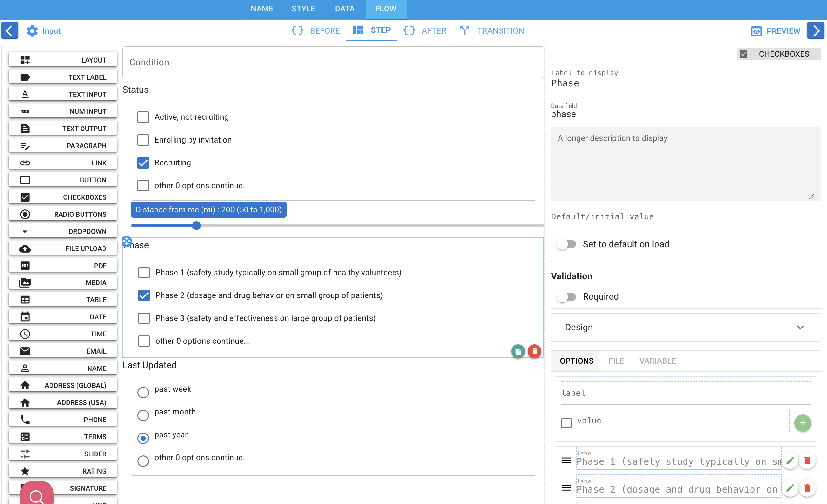Add a Layout component
827x504 pixels.
[x=63, y=60]
